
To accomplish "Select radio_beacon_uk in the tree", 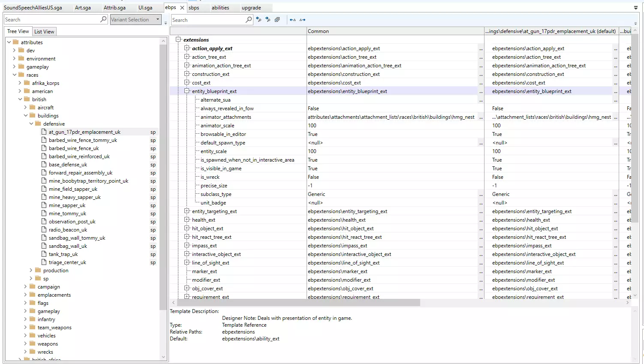I will [68, 230].
